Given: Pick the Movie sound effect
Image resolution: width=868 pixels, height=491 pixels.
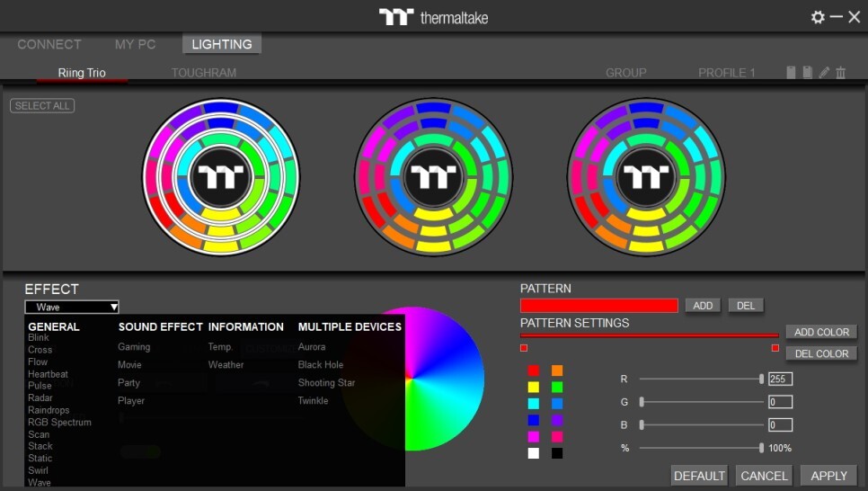Looking at the screenshot, I should (129, 364).
